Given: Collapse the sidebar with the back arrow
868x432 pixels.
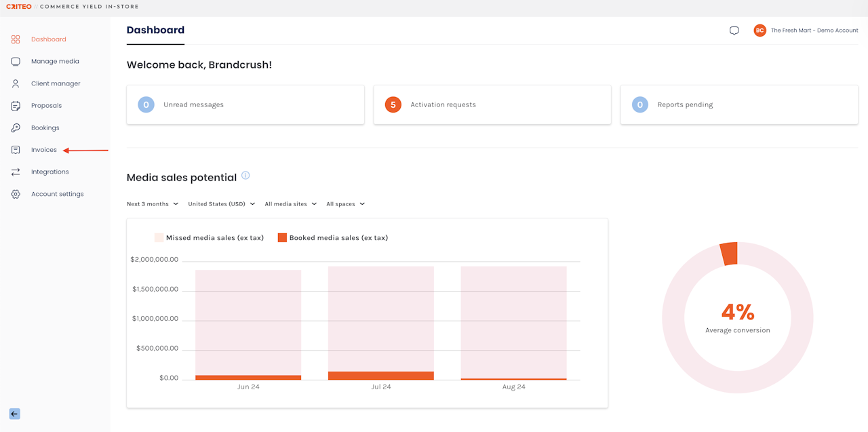Looking at the screenshot, I should (x=14, y=414).
